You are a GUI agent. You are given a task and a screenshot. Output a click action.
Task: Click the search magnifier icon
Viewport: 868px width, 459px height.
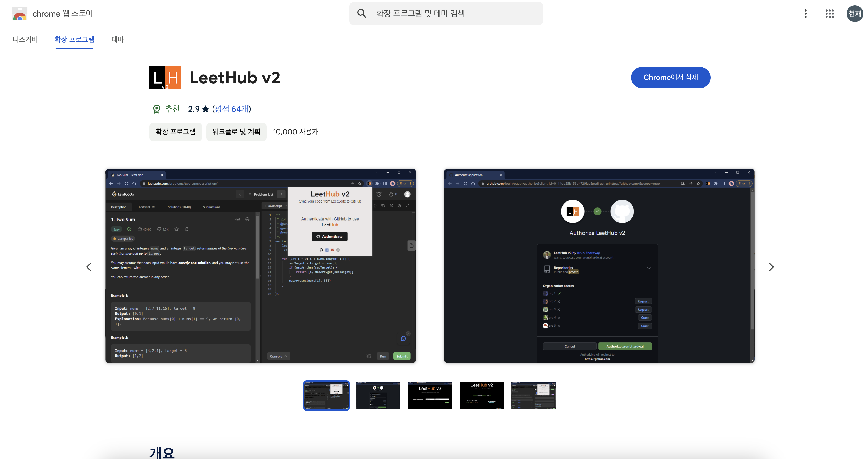click(x=361, y=13)
